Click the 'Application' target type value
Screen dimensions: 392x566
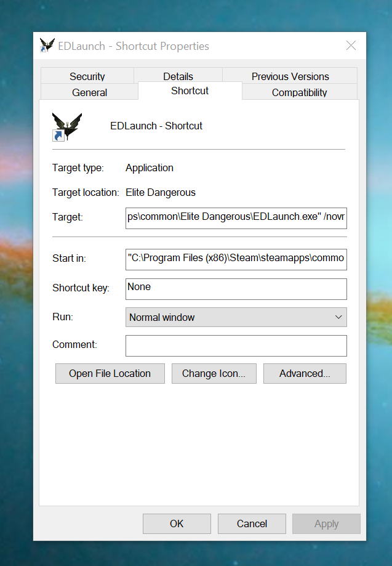(x=150, y=168)
